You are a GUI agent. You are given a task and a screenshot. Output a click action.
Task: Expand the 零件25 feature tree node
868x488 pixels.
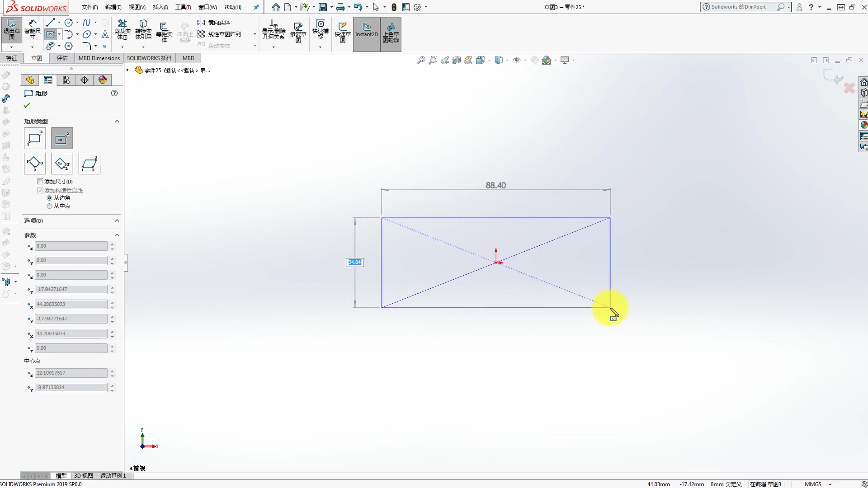(x=128, y=70)
